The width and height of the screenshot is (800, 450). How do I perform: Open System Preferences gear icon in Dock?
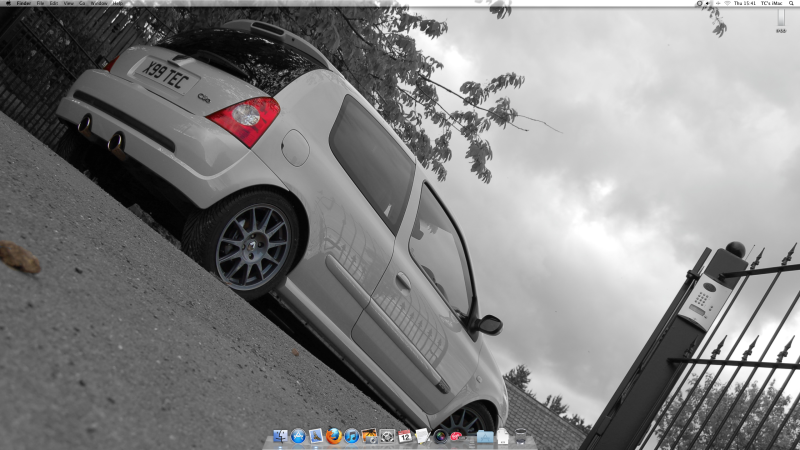[x=387, y=436]
